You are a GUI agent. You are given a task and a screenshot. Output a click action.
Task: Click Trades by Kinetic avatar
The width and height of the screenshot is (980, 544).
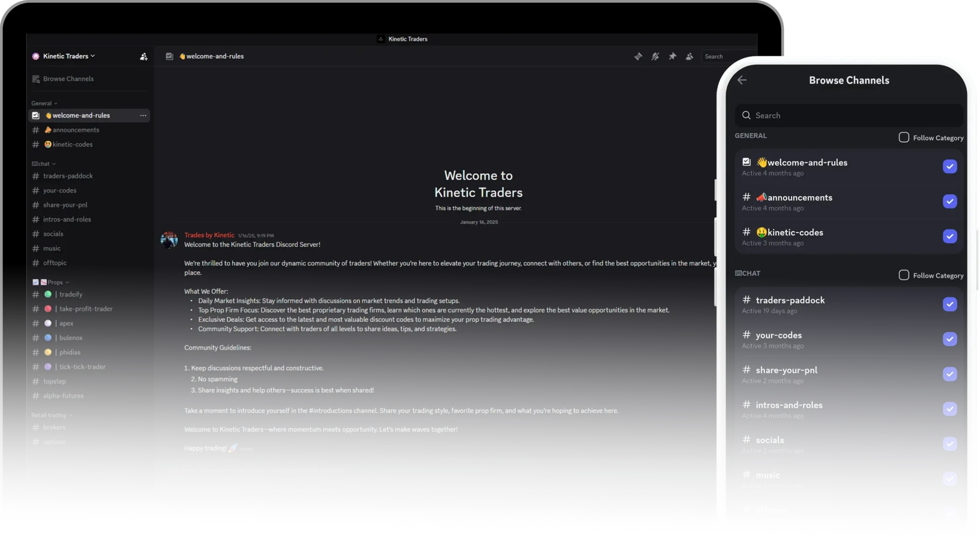(169, 240)
